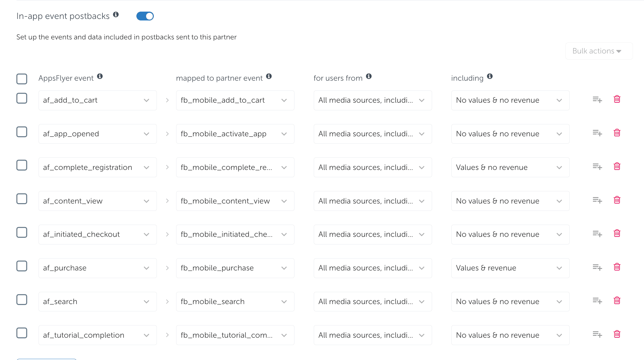This screenshot has height=360, width=644.
Task: Open the af_purchase event dropdown
Action: [x=98, y=268]
